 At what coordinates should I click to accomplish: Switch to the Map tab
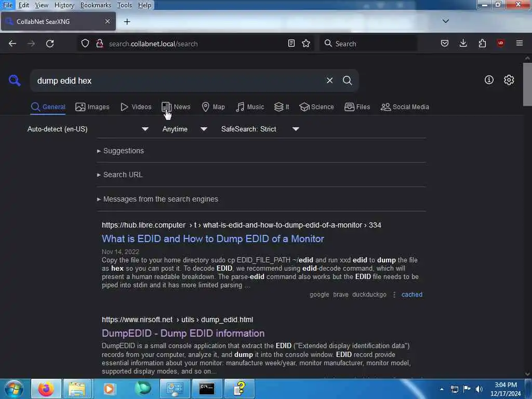pos(213,107)
